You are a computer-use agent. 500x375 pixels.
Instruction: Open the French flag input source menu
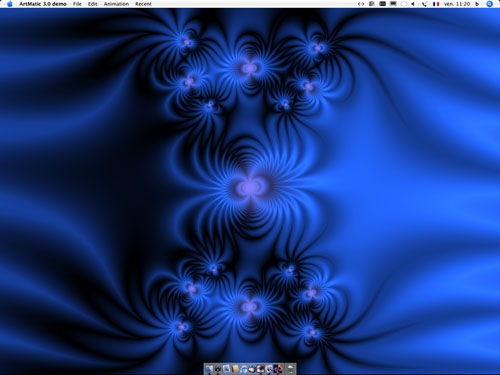pyautogui.click(x=436, y=4)
